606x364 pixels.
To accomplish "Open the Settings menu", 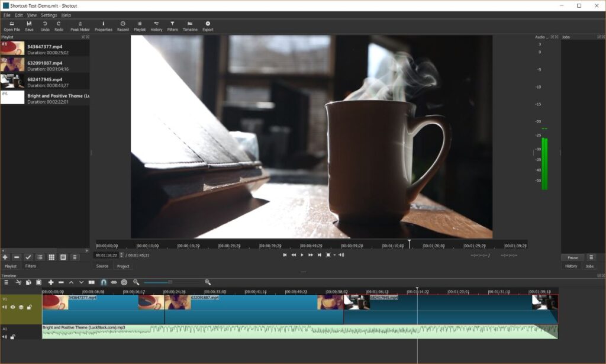I will click(x=48, y=14).
